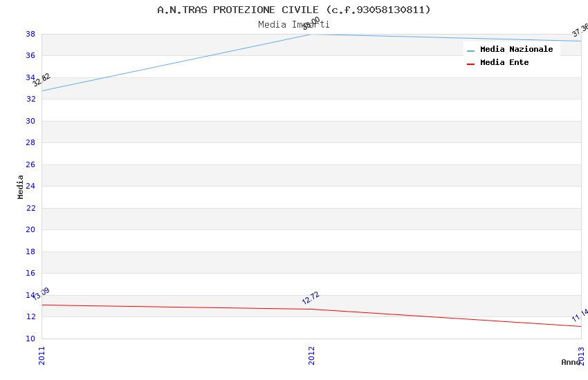Click the 11.14 data label
The width and height of the screenshot is (588, 380).
[x=580, y=315]
